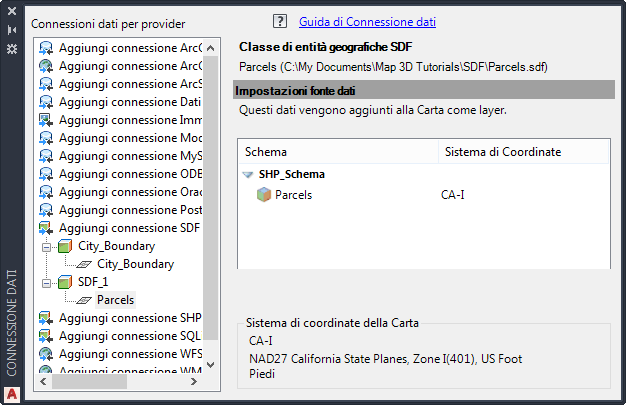Viewport: 626px width, 405px height.
Task: Click the Parcels cube icon in schema list
Action: (x=264, y=194)
